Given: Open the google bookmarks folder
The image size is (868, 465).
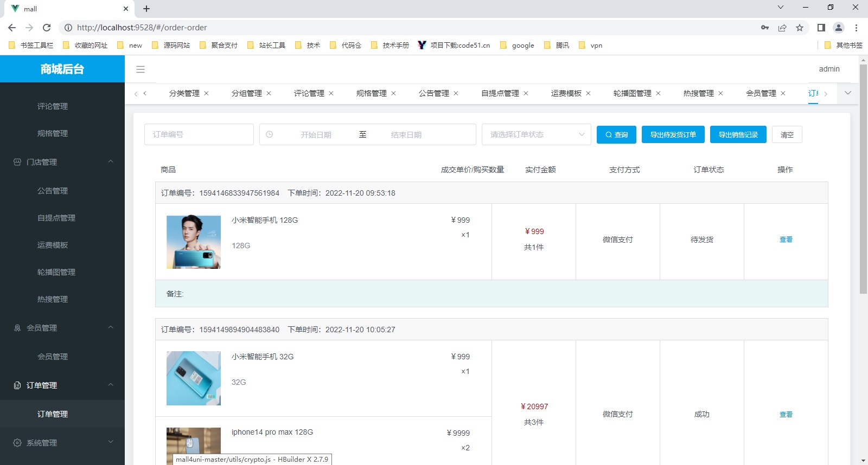Looking at the screenshot, I should click(517, 46).
